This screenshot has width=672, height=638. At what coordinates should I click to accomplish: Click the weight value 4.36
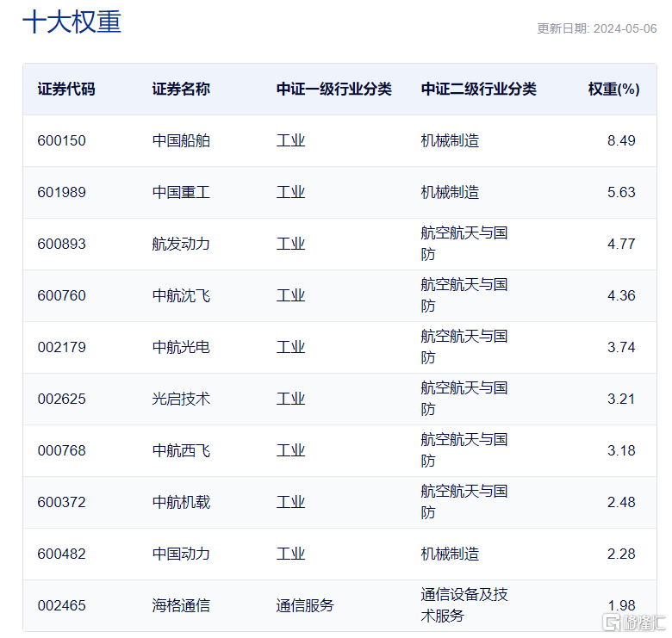coord(621,295)
